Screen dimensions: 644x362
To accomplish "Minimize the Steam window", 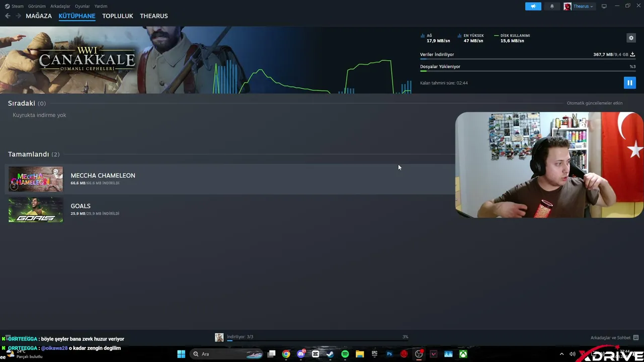I will 617,6.
